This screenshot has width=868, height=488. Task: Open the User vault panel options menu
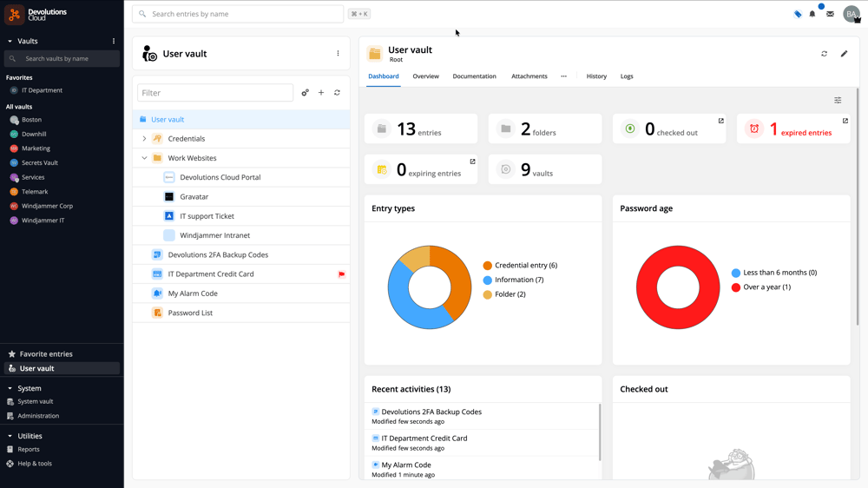338,54
